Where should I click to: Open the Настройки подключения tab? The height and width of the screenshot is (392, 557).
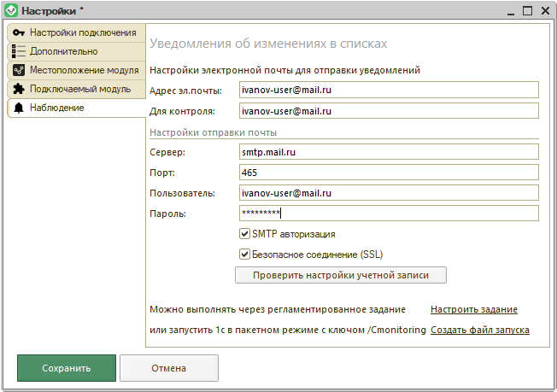click(82, 33)
